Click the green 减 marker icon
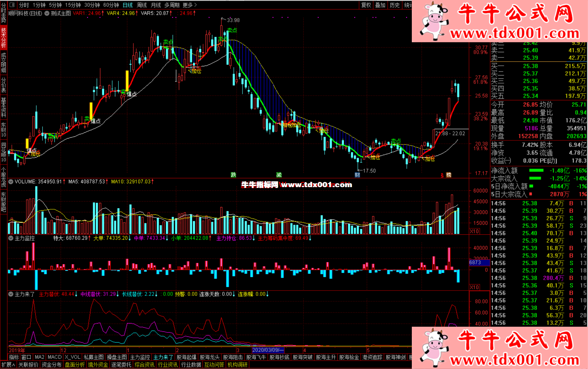 (279, 175)
